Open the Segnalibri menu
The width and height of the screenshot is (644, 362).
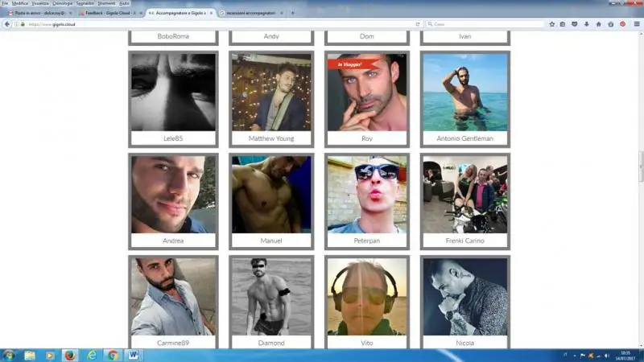85,3
